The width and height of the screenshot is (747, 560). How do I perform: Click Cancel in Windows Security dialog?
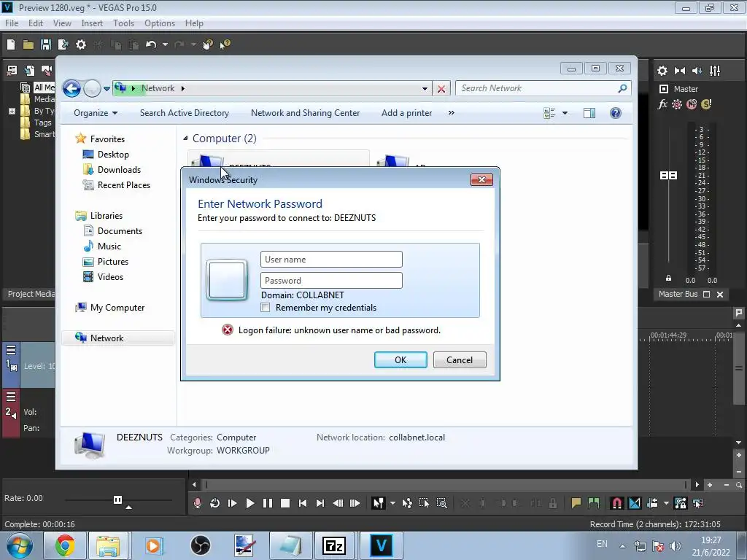460,360
